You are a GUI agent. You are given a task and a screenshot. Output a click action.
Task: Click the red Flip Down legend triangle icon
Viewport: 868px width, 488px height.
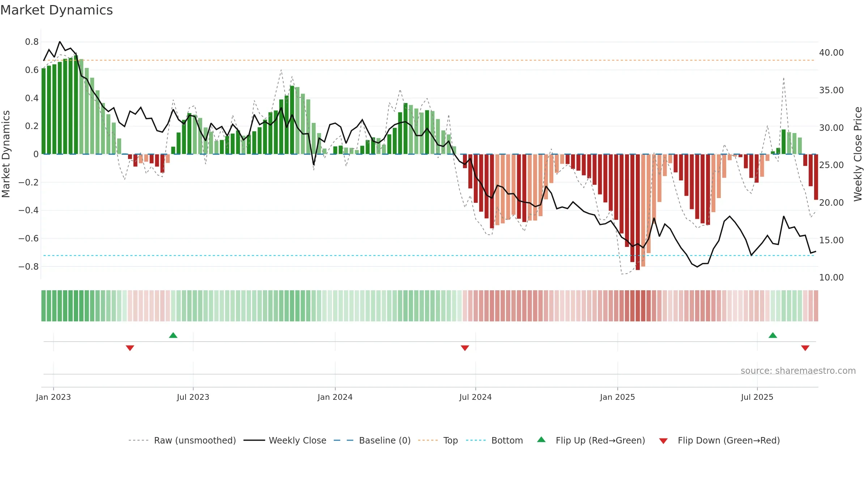pyautogui.click(x=663, y=441)
